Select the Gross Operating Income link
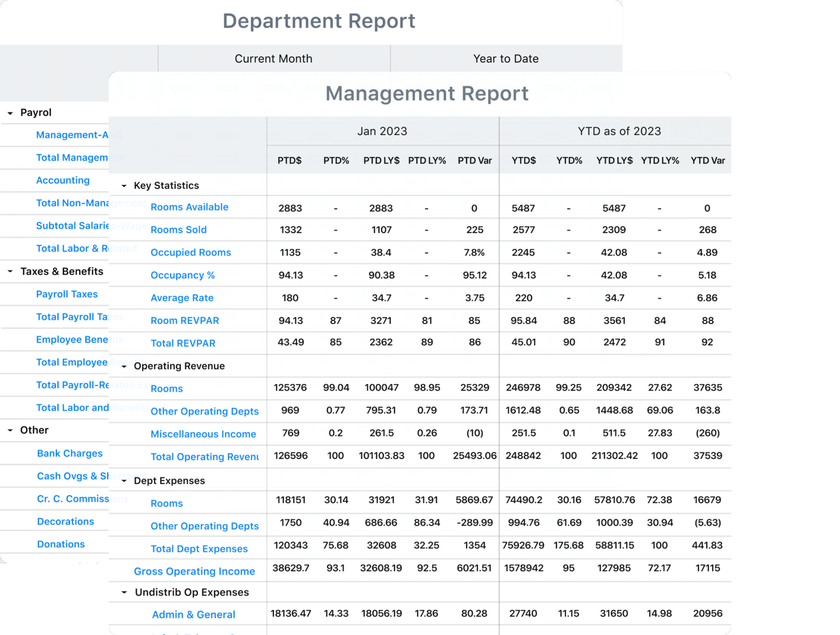Image resolution: width=840 pixels, height=635 pixels. point(195,571)
